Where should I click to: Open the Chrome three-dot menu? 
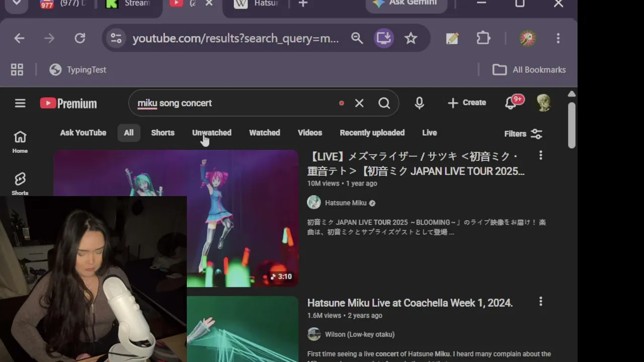coord(558,38)
